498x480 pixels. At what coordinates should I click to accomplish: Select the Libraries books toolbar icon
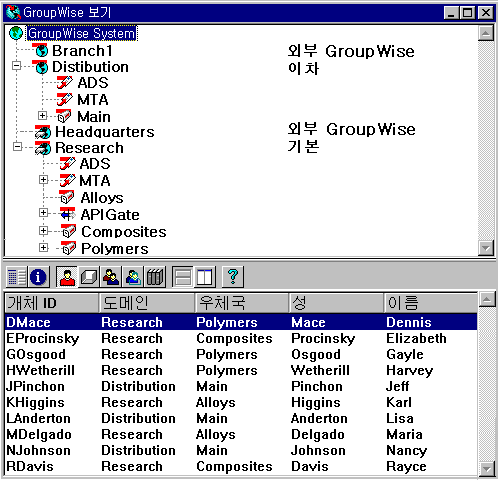pyautogui.click(x=155, y=277)
